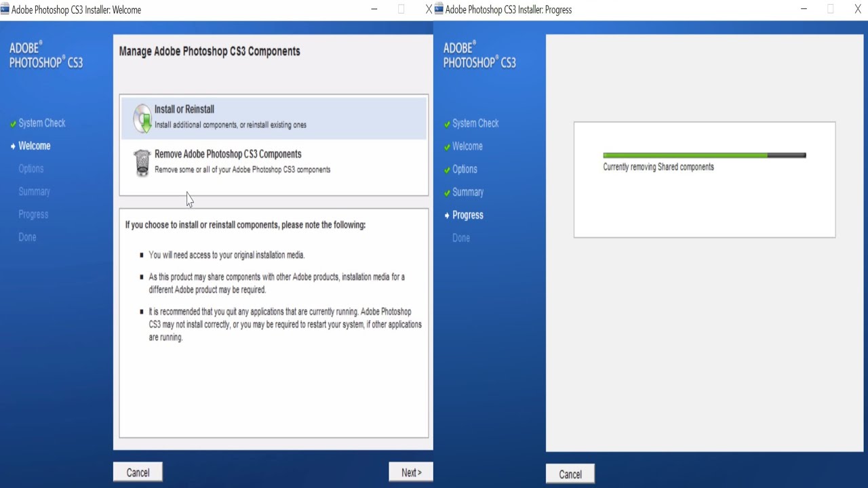Image resolution: width=868 pixels, height=488 pixels.
Task: Click the Adobe Photoshop CS3 logo in Progress window
Action: point(479,55)
